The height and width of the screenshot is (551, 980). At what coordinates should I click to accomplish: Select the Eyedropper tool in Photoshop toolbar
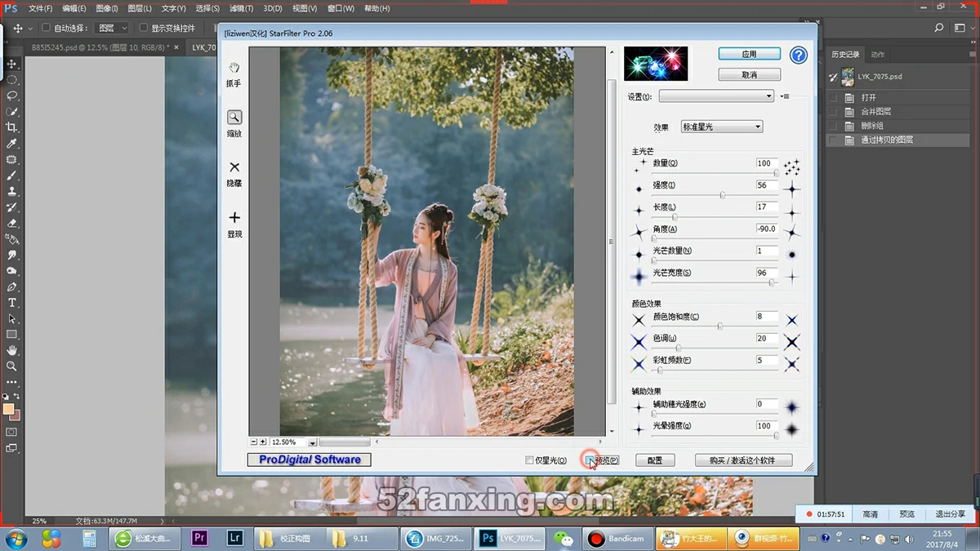click(x=11, y=144)
